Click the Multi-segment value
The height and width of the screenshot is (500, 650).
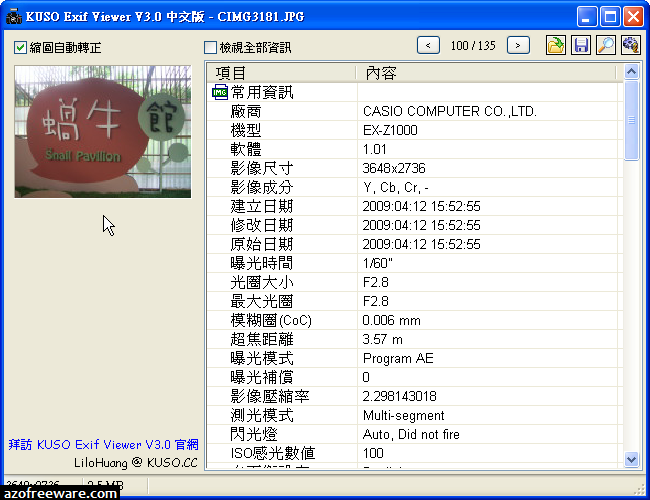(403, 415)
